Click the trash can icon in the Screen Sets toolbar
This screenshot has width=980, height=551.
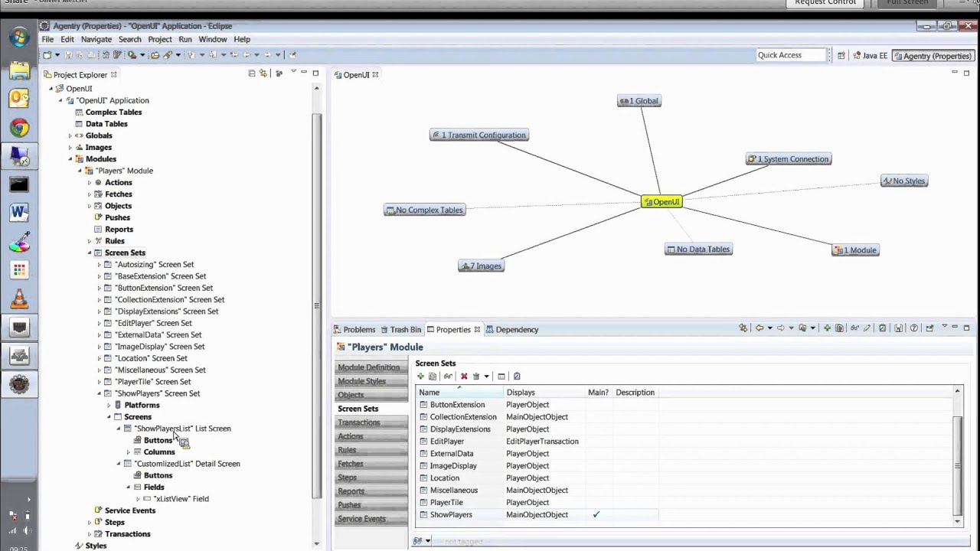click(476, 377)
